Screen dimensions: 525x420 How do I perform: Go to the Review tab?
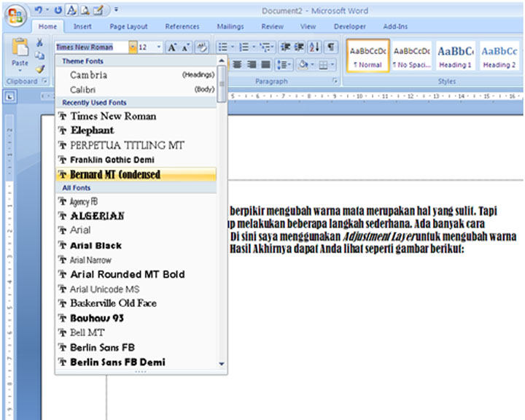point(273,26)
